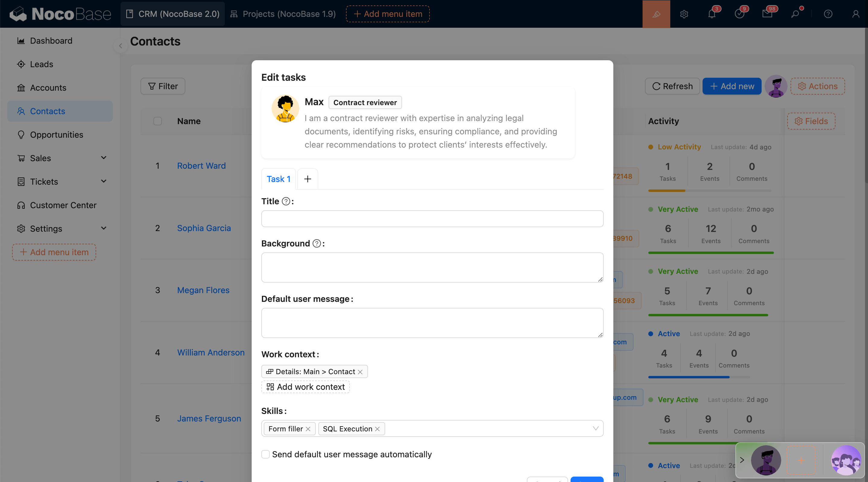Enable Send default user message automatically
Viewport: 868px width, 482px height.
point(266,454)
